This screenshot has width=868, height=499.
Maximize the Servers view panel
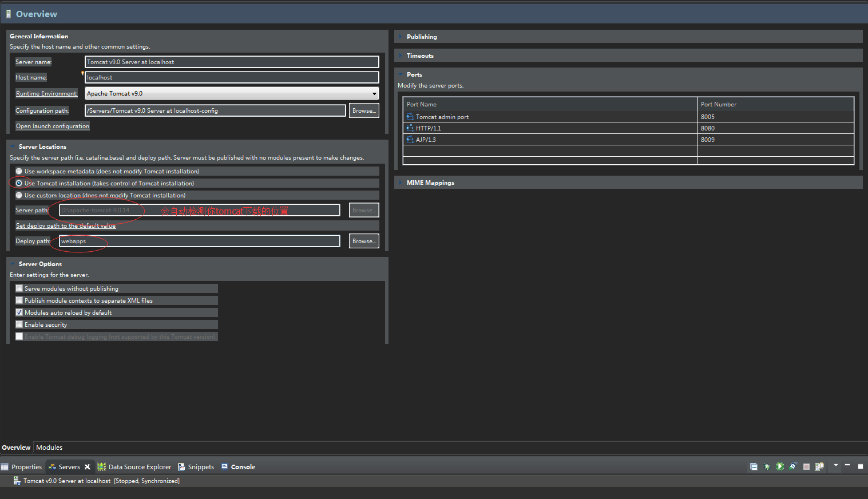(x=860, y=466)
